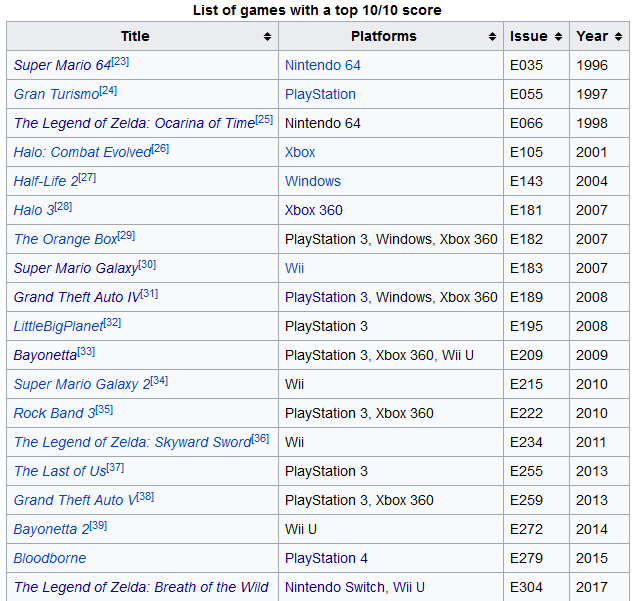Follow the Xbox platform link in Halo: Combat Evolved row

tap(300, 152)
